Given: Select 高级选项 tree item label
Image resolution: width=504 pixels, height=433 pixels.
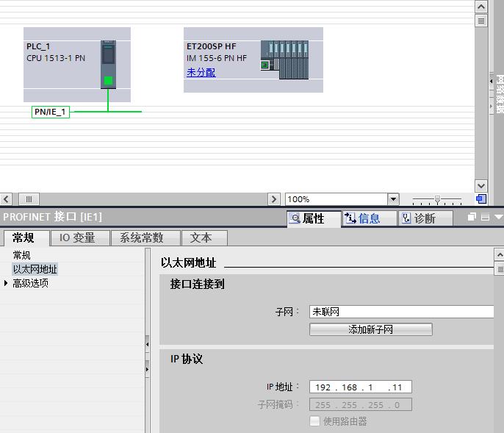Looking at the screenshot, I should (31, 284).
